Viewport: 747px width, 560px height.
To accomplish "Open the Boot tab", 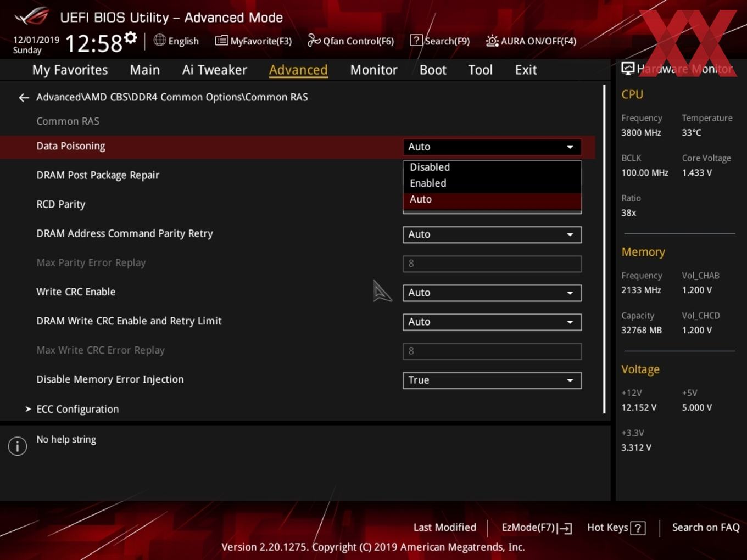I will tap(433, 70).
